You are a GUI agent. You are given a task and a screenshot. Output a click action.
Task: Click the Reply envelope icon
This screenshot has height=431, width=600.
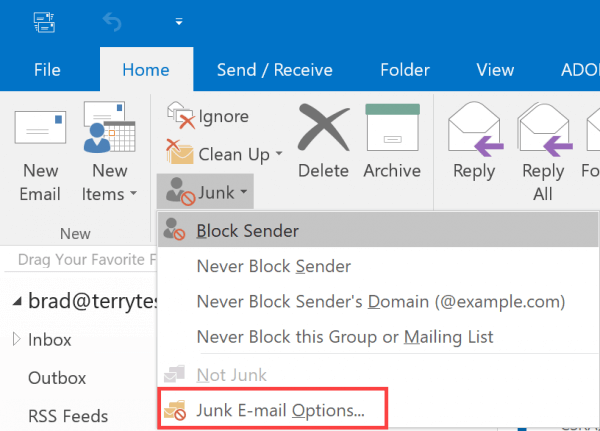[475, 129]
